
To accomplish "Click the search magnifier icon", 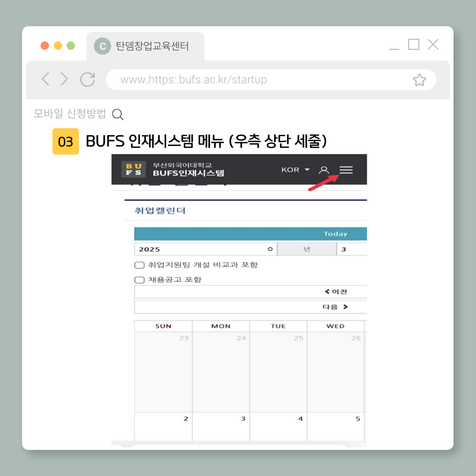I will (118, 115).
